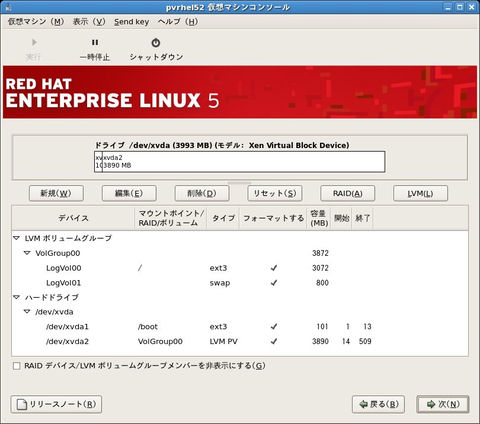Sort by フォーマットする column header

[273, 218]
